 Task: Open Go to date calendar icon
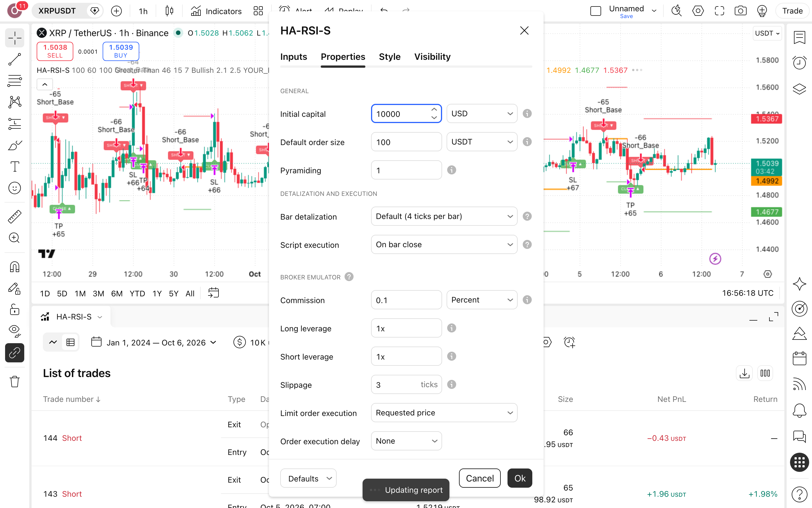point(213,293)
